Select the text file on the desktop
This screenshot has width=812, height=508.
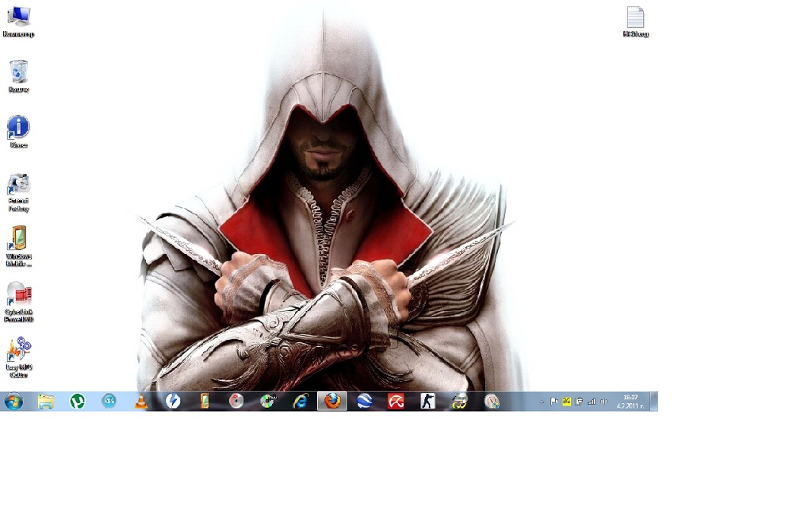coord(635,19)
